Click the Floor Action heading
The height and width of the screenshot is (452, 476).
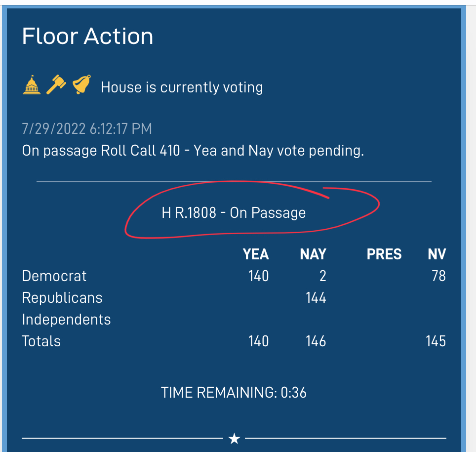(87, 37)
